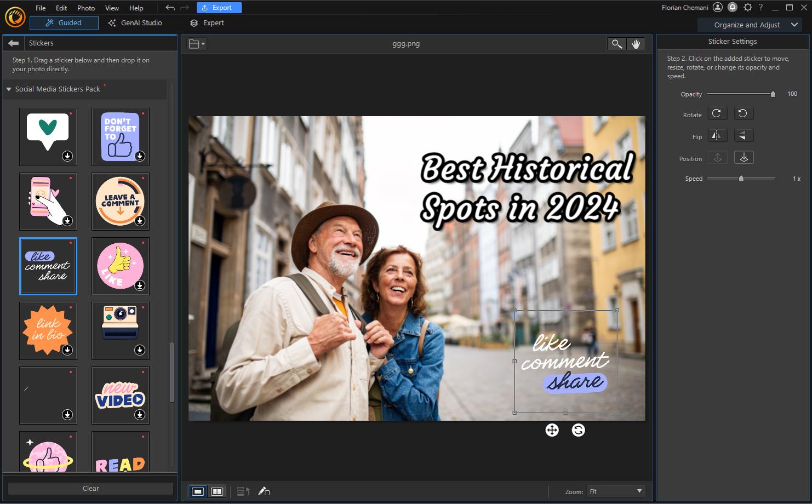Collapse the Social Media Stickers Pack section

coord(8,89)
